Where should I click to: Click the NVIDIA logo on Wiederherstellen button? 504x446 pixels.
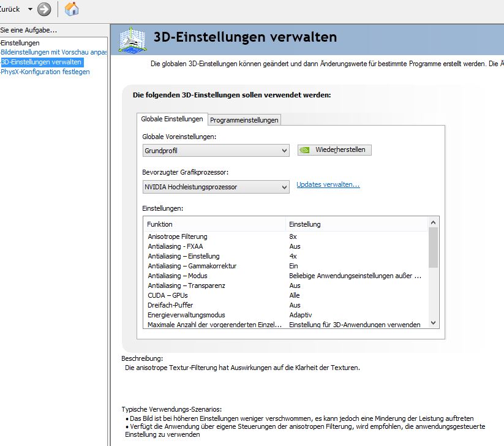(304, 150)
